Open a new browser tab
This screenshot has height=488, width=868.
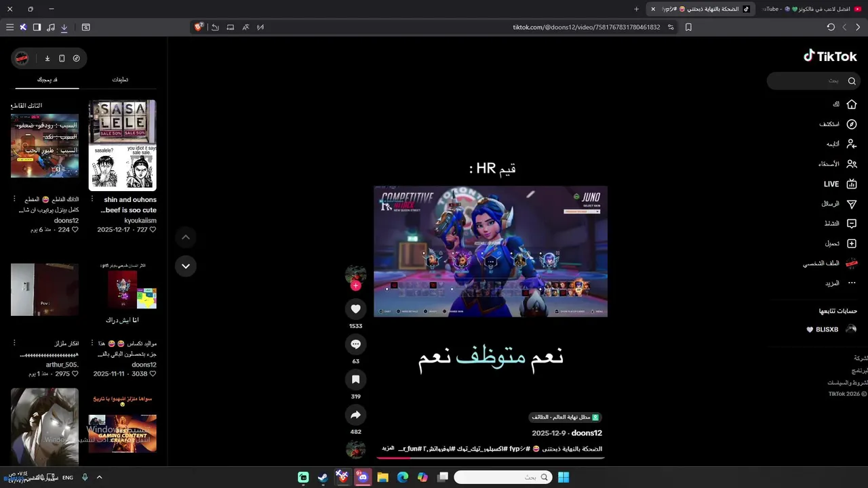pos(636,9)
